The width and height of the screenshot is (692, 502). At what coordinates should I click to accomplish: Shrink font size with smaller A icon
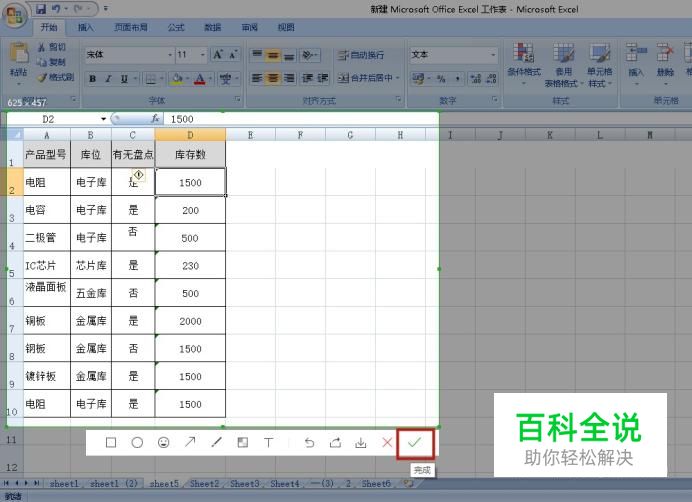[x=233, y=55]
